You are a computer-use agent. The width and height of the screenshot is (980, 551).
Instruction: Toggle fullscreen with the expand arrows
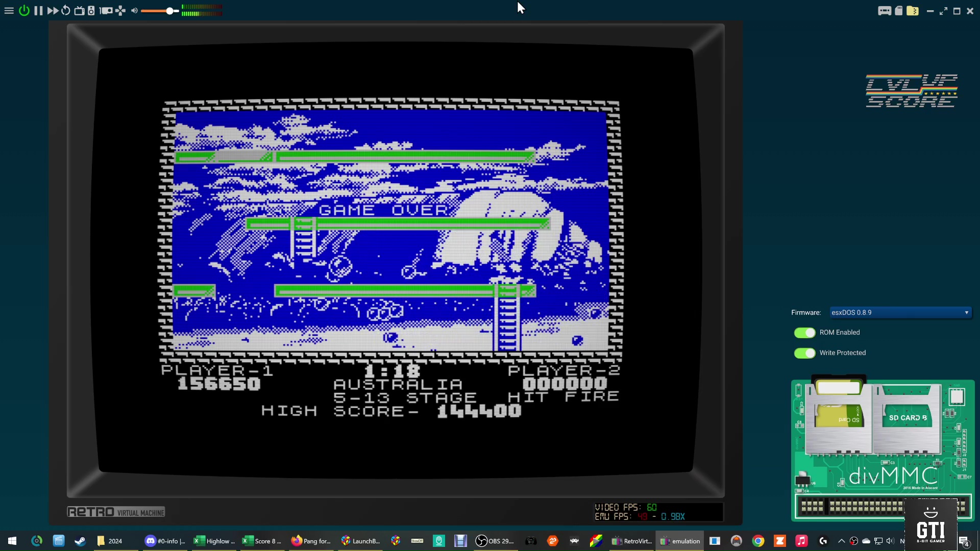[x=943, y=11]
